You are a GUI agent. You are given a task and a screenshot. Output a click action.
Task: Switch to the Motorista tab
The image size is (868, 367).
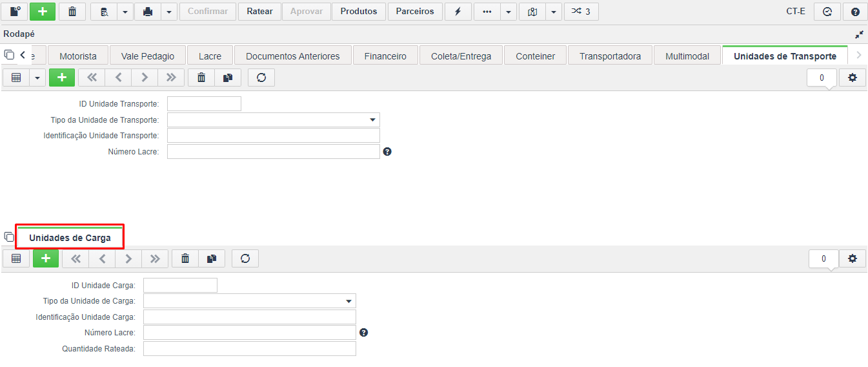point(78,56)
